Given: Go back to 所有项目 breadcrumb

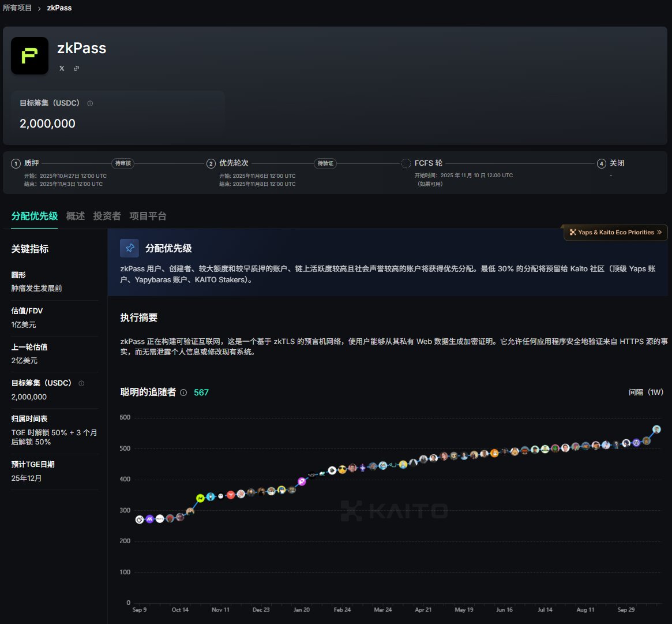Looking at the screenshot, I should (x=17, y=8).
